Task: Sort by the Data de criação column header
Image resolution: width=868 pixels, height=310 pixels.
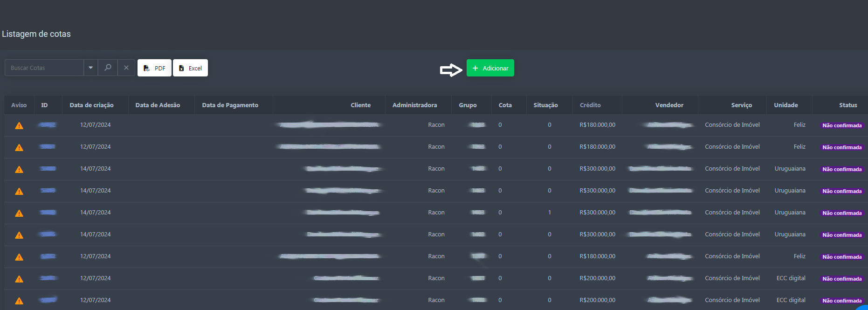Action: [x=91, y=105]
